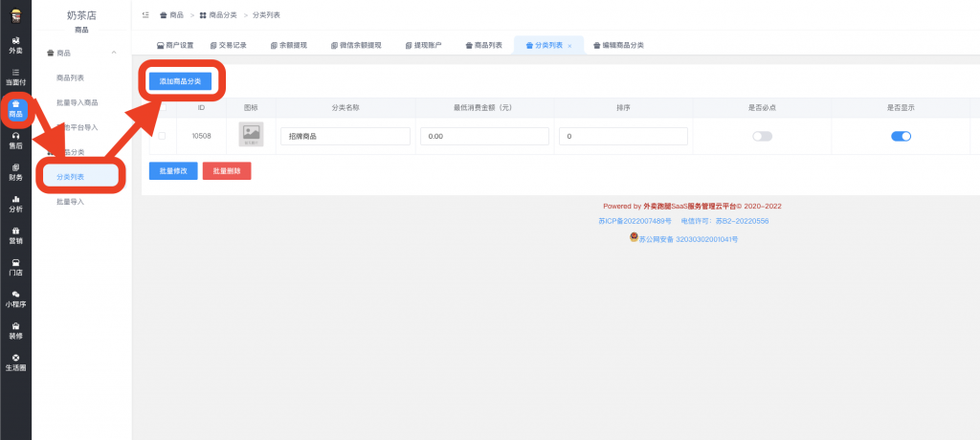Viewport: 980px width, 440px height.
Task: Click the sidebar collapse icon in breadcrumb bar
Action: 145,15
